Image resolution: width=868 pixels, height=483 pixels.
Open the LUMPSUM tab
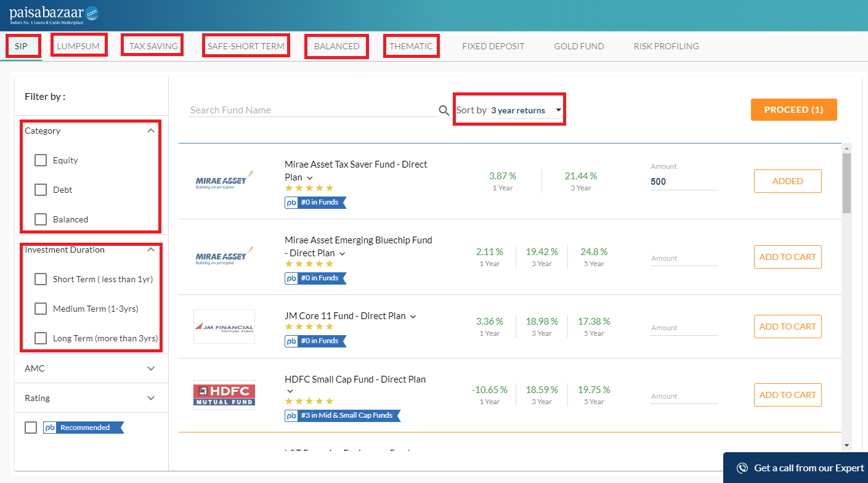click(78, 46)
